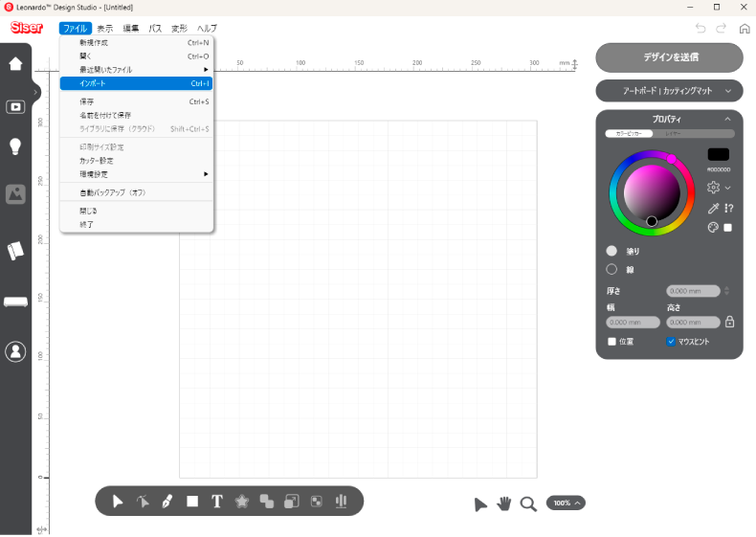The height and width of the screenshot is (537, 756).
Task: Collapse the プロパティ panel chevron
Action: click(x=727, y=119)
